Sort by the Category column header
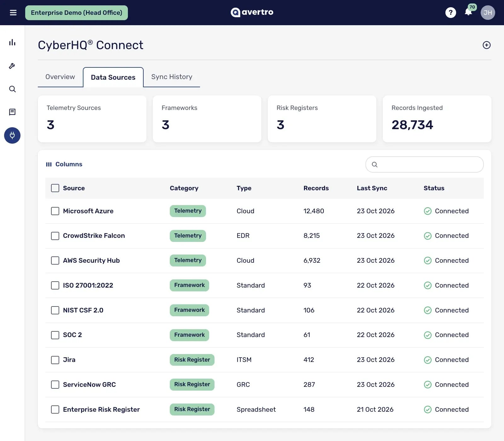Image resolution: width=504 pixels, height=441 pixels. 184,188
